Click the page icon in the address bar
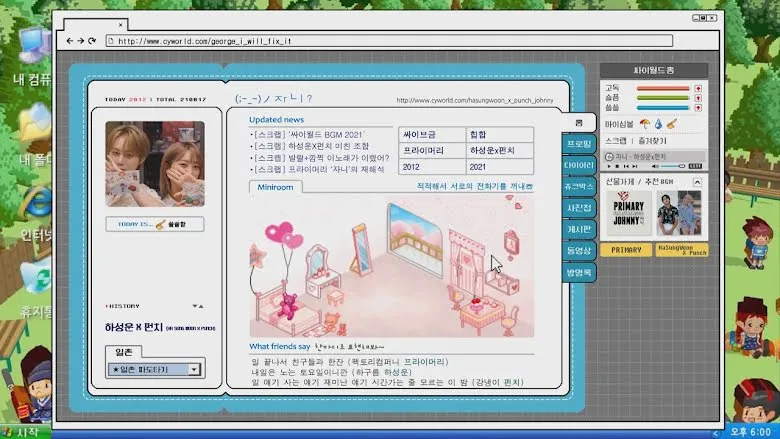780x439 pixels. (111, 41)
